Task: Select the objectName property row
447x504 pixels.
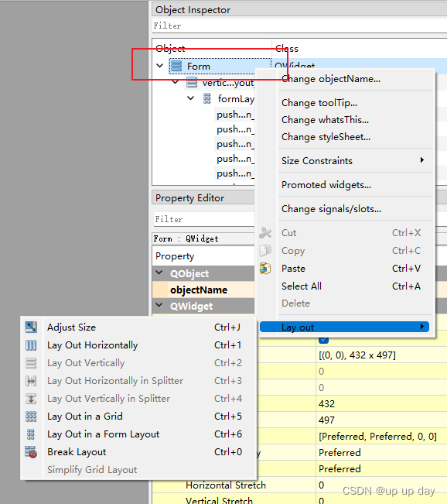Action: coord(203,290)
